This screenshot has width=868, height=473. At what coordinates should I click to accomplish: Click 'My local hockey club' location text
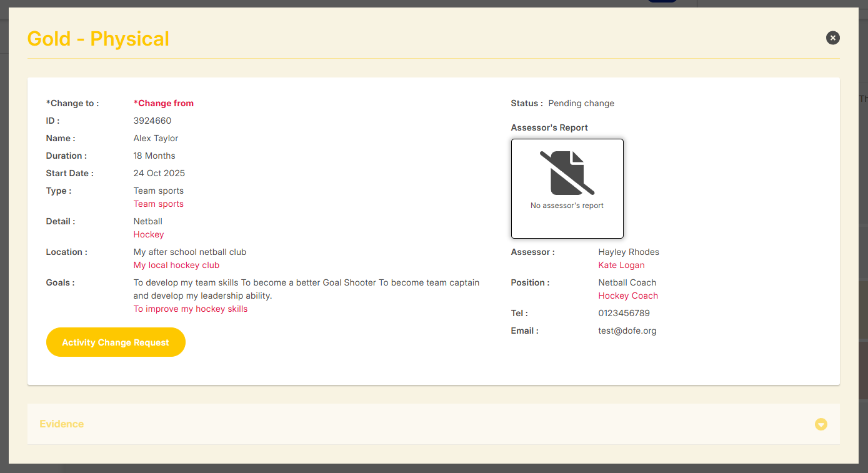tap(176, 265)
